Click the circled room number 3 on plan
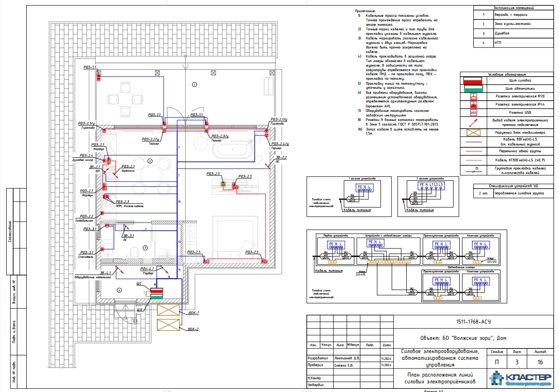 click(145, 248)
